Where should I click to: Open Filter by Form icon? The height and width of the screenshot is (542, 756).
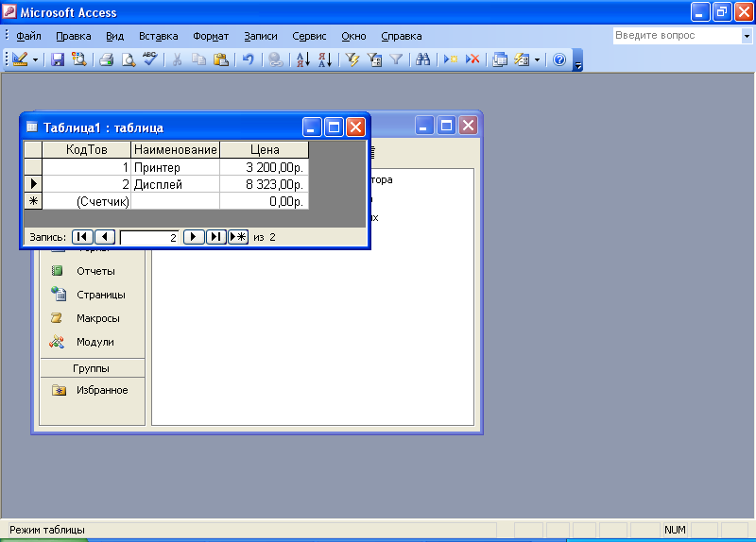[374, 59]
